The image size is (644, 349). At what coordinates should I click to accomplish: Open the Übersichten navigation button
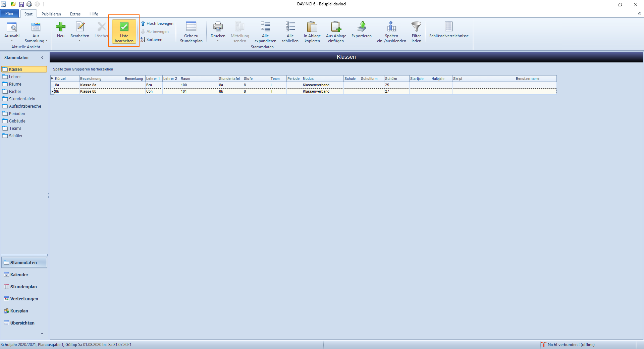coord(24,323)
